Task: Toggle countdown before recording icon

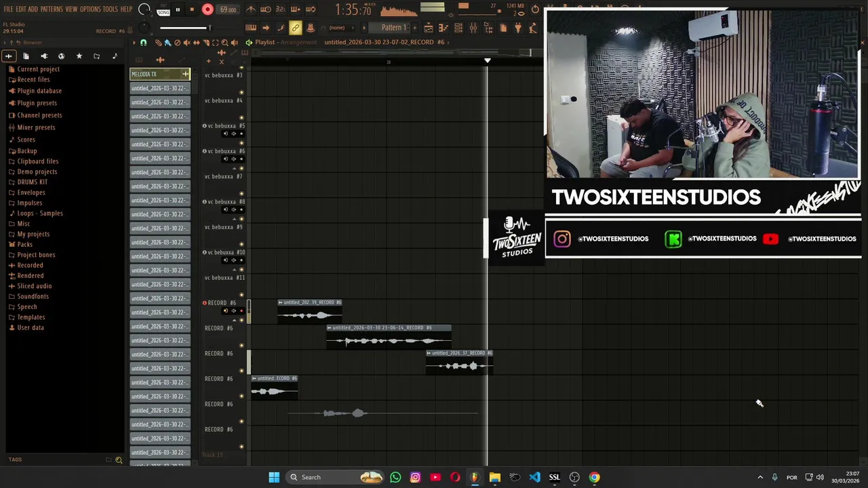Action: tap(281, 9)
